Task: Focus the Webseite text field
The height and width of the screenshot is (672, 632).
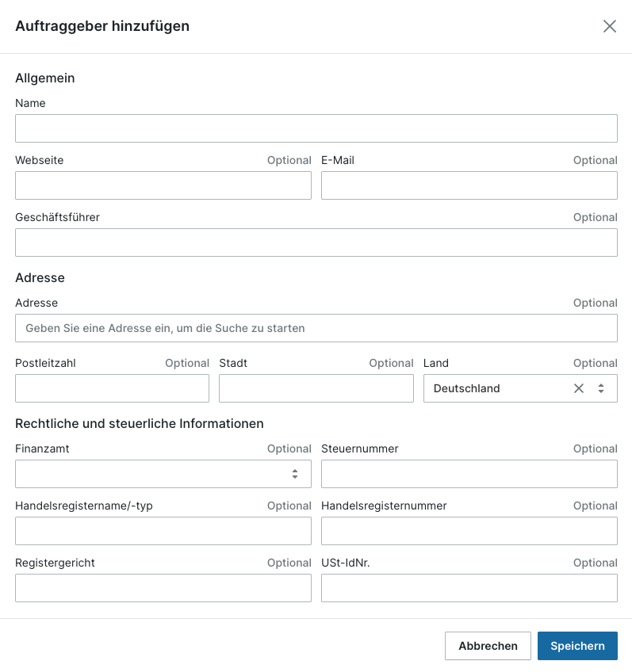Action: pos(163,185)
